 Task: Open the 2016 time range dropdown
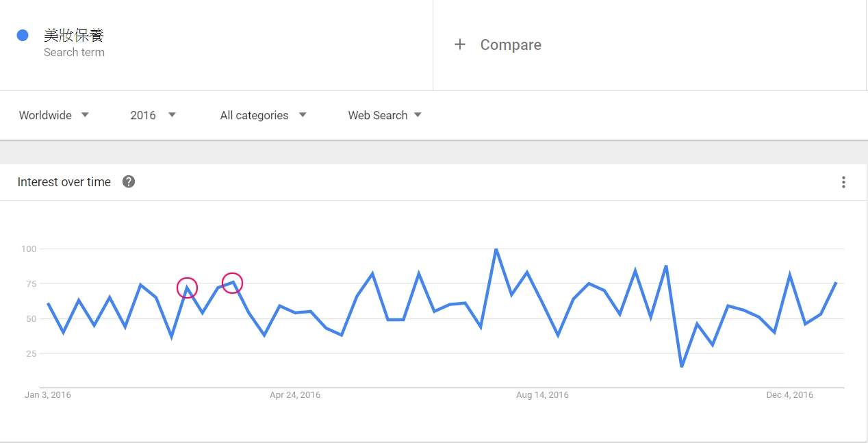click(x=153, y=115)
